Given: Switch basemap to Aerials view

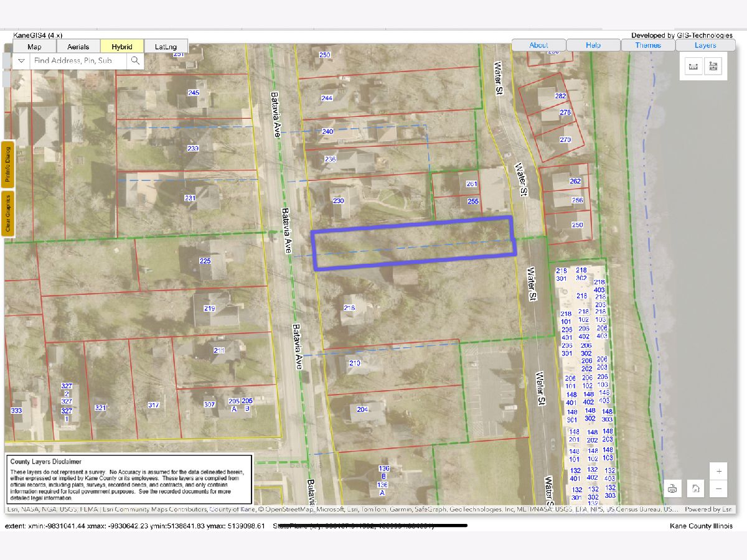Looking at the screenshot, I should (x=78, y=47).
